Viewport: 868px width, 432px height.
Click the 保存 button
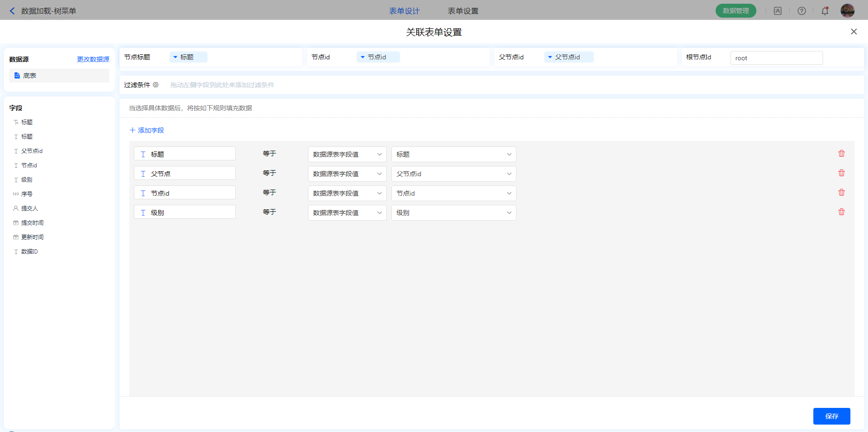[831, 416]
